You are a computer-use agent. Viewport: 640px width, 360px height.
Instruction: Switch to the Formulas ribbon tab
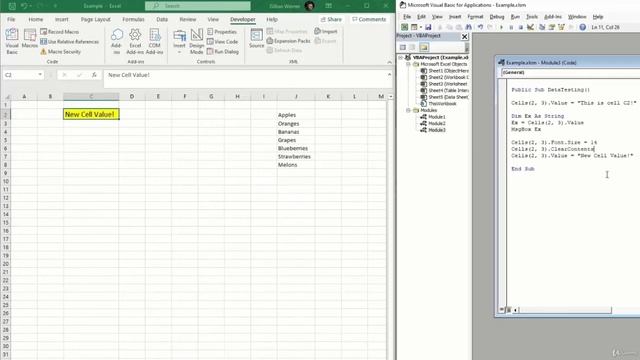tap(133, 19)
